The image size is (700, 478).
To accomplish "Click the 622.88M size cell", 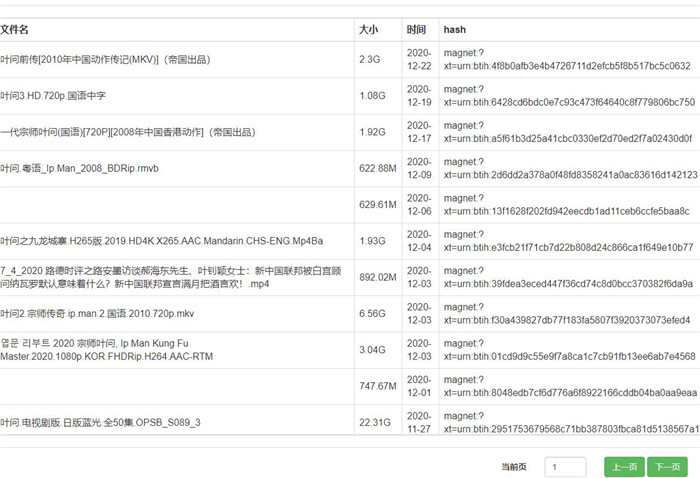I will coord(378,168).
